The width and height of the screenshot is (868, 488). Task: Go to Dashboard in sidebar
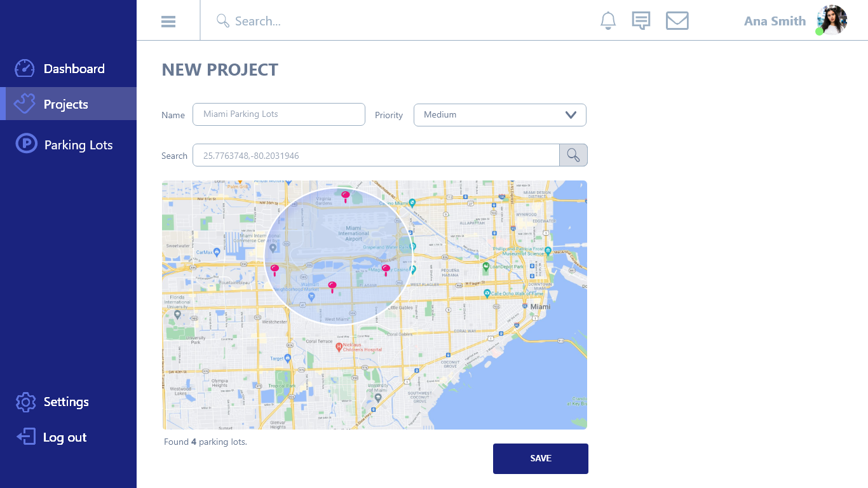pos(68,69)
